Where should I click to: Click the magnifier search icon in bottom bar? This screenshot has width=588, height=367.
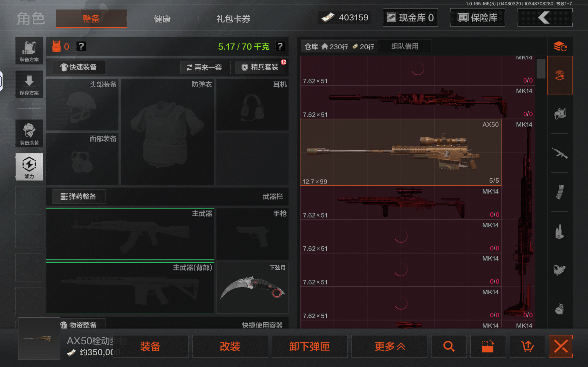[x=449, y=346]
